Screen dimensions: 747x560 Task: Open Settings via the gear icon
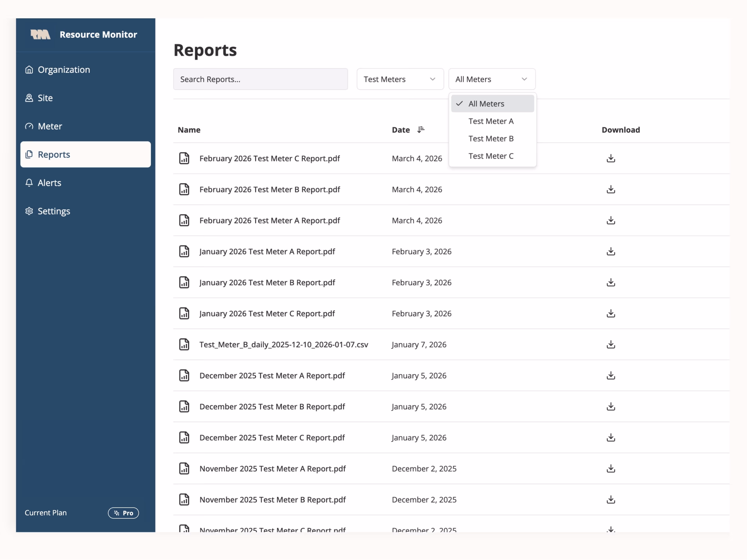click(x=29, y=211)
